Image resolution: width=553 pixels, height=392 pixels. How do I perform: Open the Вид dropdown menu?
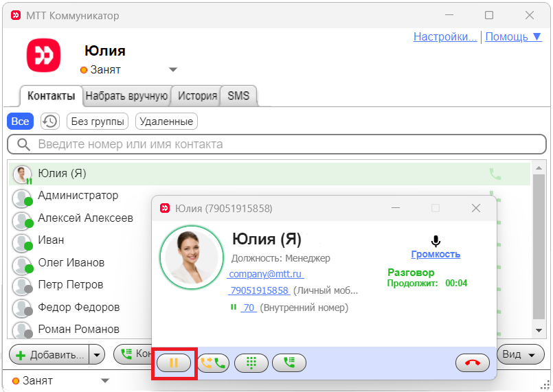(x=520, y=354)
